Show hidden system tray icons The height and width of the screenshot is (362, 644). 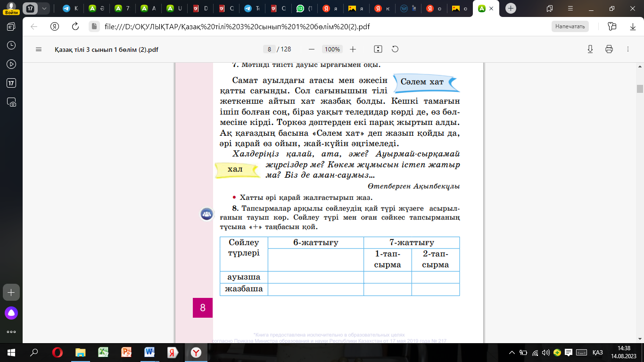pyautogui.click(x=512, y=352)
